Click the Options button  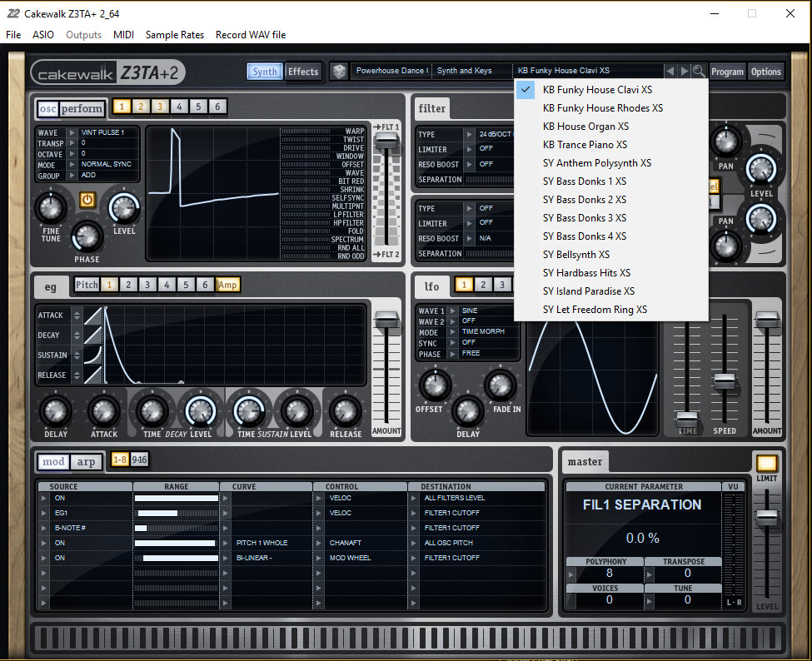click(x=766, y=72)
